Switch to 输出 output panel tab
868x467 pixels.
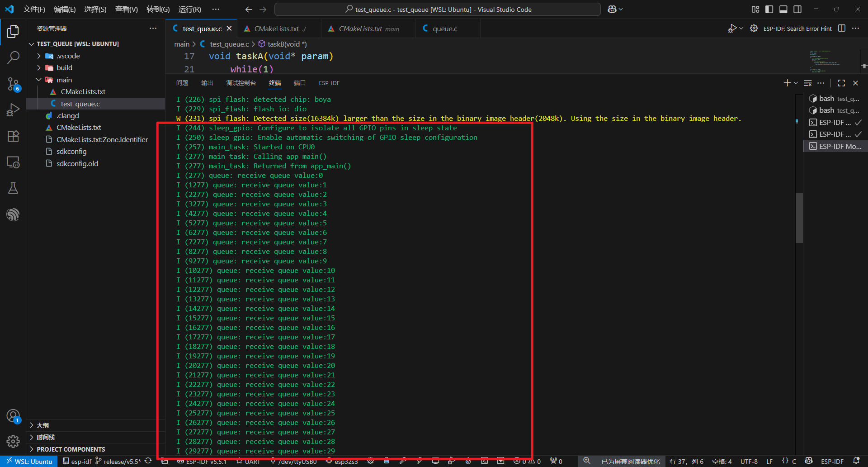tap(207, 83)
